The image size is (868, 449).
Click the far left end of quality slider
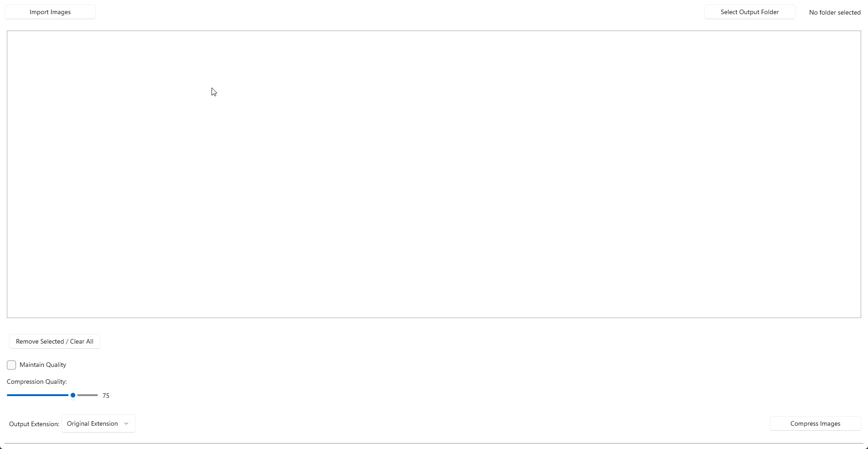coord(8,395)
